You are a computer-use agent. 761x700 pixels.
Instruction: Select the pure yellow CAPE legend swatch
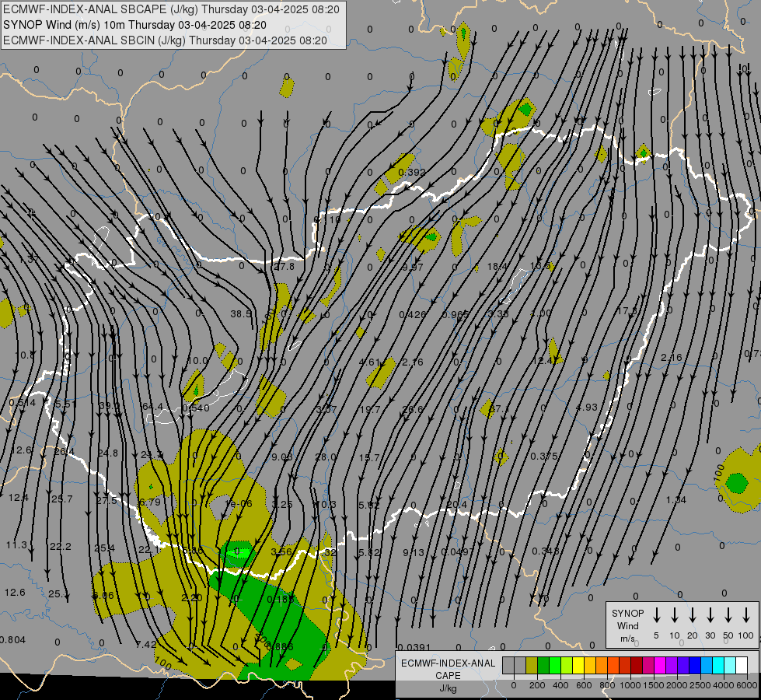578,666
